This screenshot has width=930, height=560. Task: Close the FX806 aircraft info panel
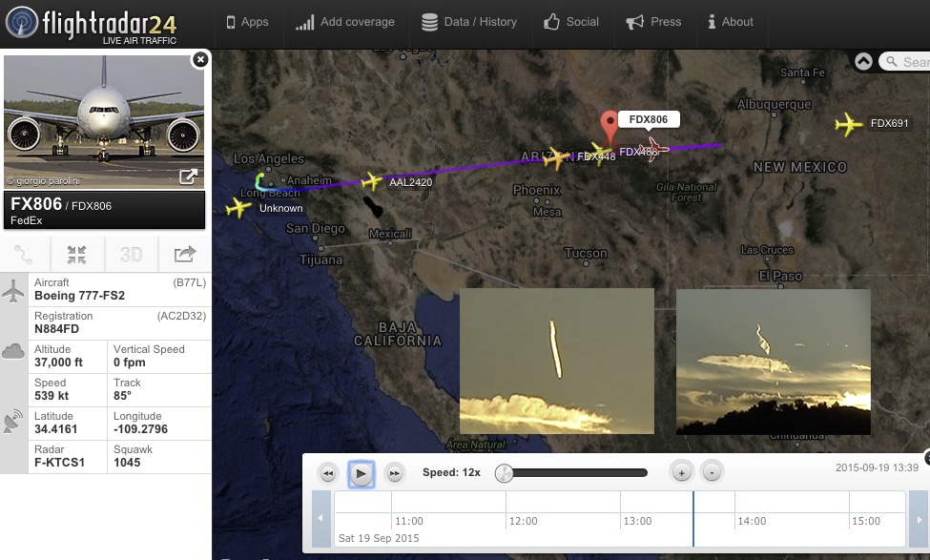point(200,59)
